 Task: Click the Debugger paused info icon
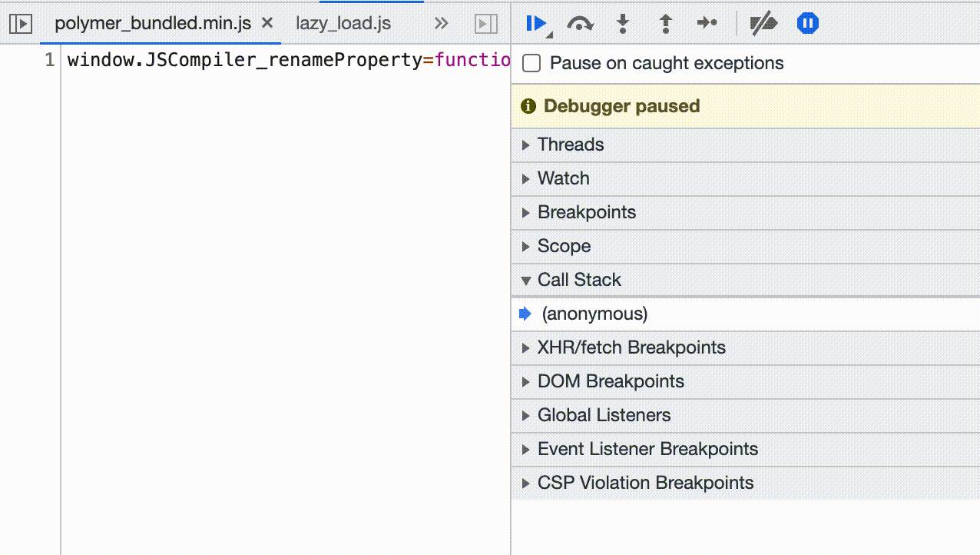pos(528,106)
